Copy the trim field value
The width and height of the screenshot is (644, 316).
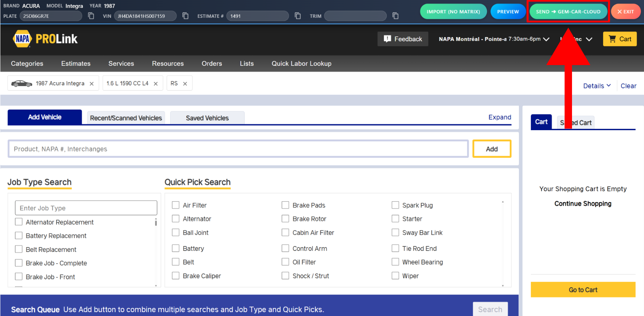(396, 16)
